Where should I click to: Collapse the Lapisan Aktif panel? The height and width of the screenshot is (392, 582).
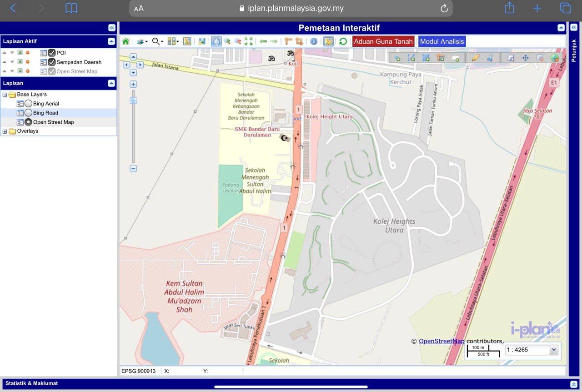[111, 41]
